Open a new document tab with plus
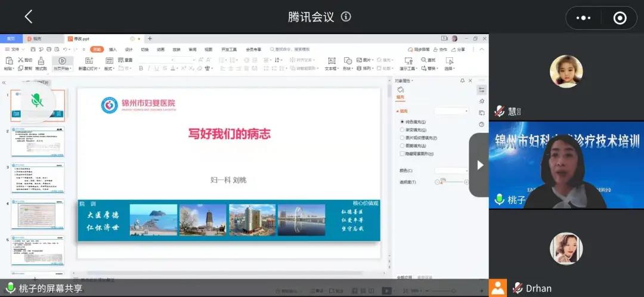 150,39
